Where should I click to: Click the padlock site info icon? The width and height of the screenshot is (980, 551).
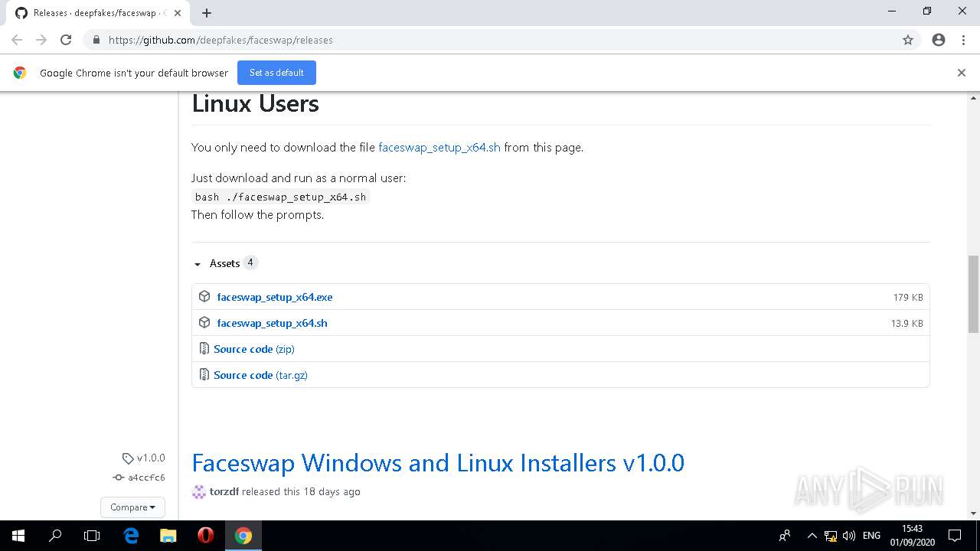[x=96, y=40]
